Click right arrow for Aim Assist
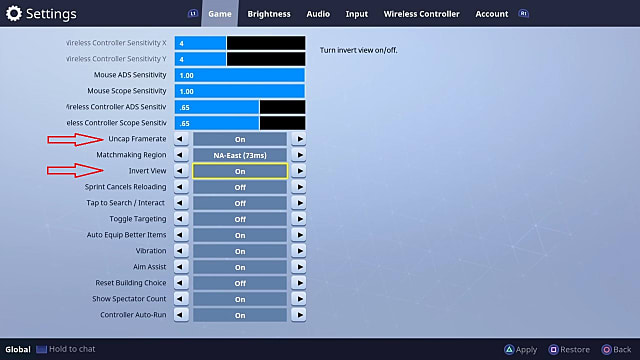The width and height of the screenshot is (640, 360). pyautogui.click(x=299, y=267)
